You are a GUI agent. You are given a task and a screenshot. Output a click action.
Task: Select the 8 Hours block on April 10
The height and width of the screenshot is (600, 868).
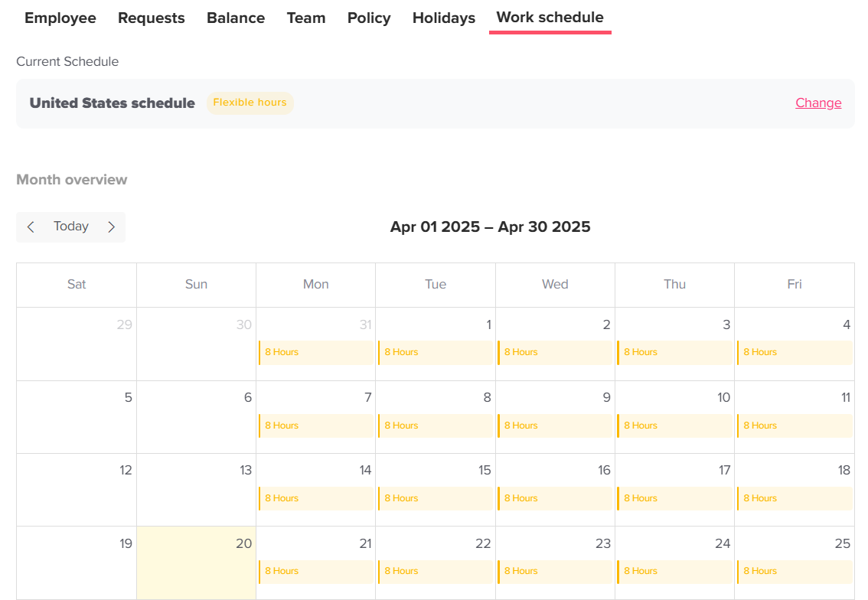pos(674,426)
